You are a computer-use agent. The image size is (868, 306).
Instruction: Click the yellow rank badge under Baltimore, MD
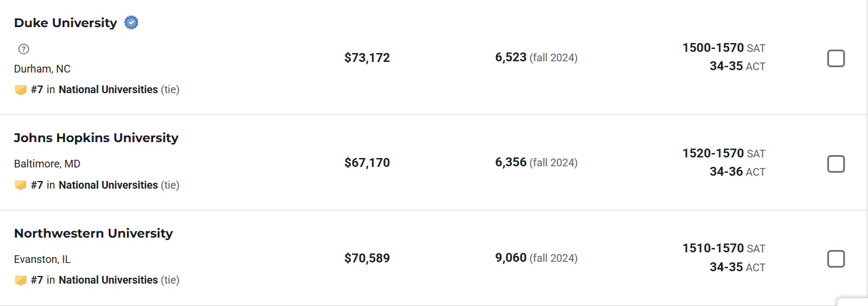click(21, 185)
